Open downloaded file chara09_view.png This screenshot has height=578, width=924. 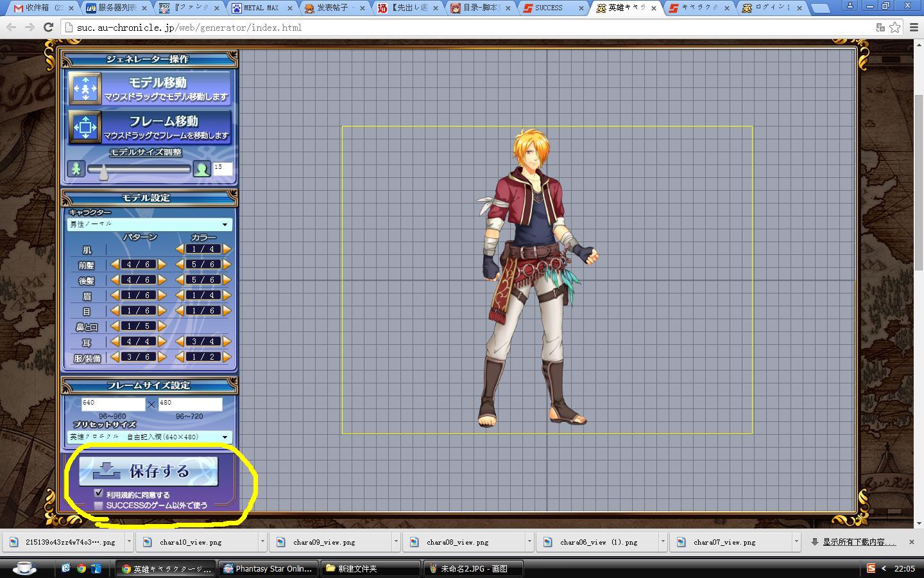point(330,542)
